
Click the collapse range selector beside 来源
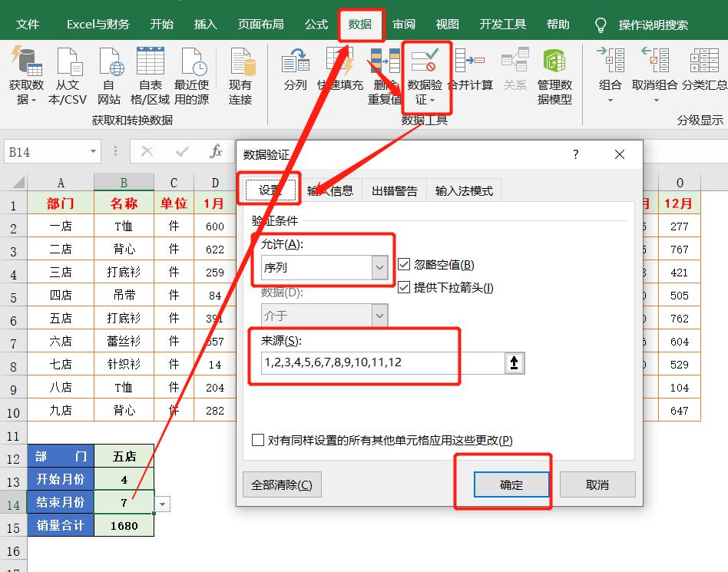pos(516,362)
